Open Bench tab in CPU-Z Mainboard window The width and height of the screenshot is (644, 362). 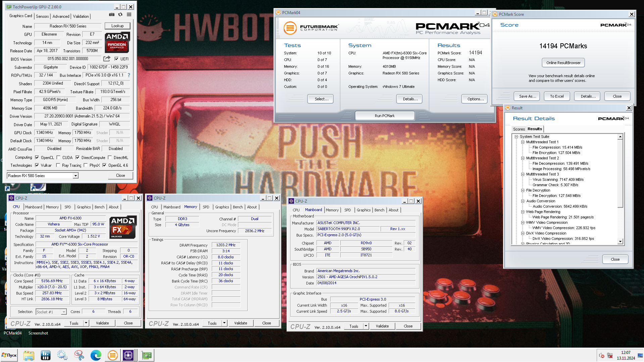pyautogui.click(x=380, y=210)
